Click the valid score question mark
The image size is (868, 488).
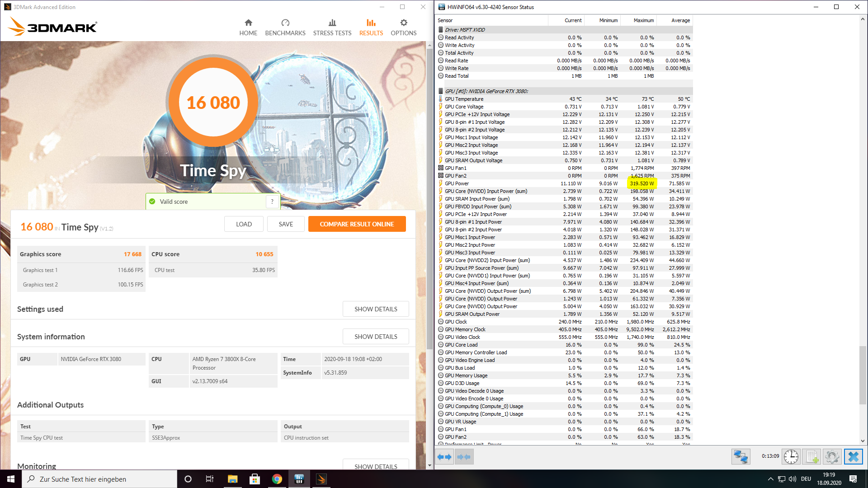tap(272, 202)
